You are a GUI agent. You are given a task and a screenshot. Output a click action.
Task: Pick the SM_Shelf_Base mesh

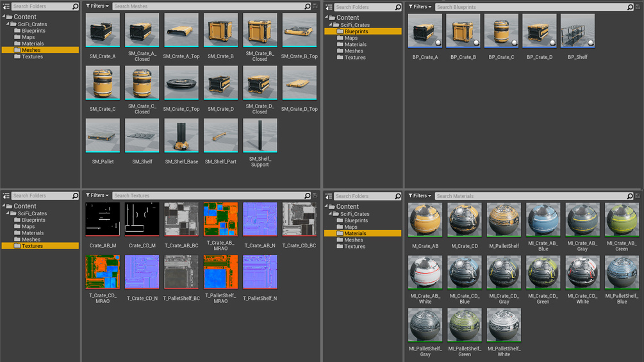tap(181, 135)
